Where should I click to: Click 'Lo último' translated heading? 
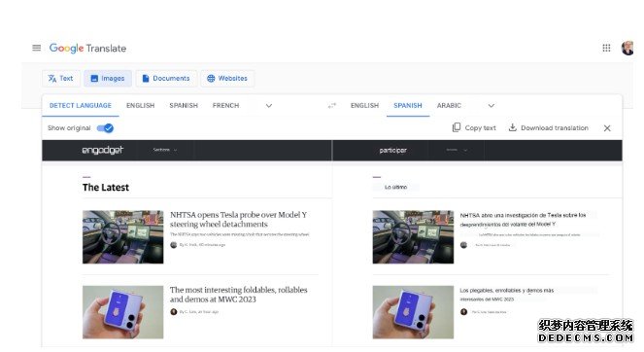[x=396, y=187]
